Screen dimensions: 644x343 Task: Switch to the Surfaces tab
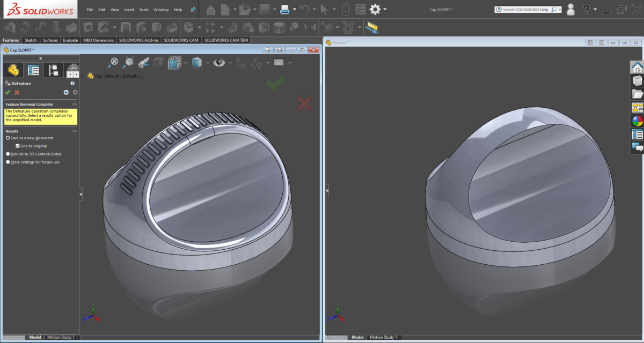[50, 40]
